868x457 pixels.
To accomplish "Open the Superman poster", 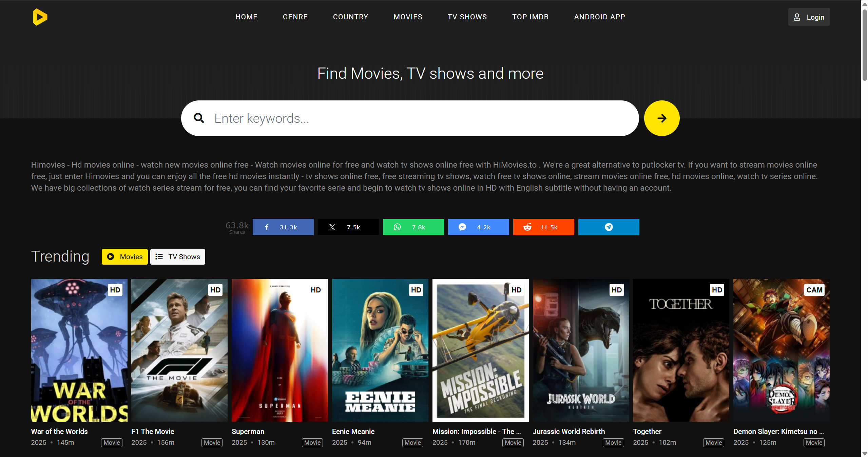I will click(x=280, y=350).
